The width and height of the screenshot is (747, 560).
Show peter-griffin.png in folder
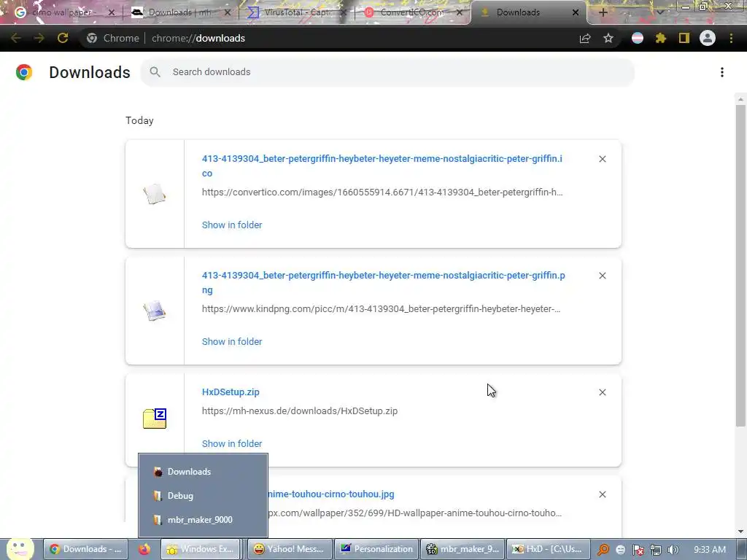(x=232, y=341)
